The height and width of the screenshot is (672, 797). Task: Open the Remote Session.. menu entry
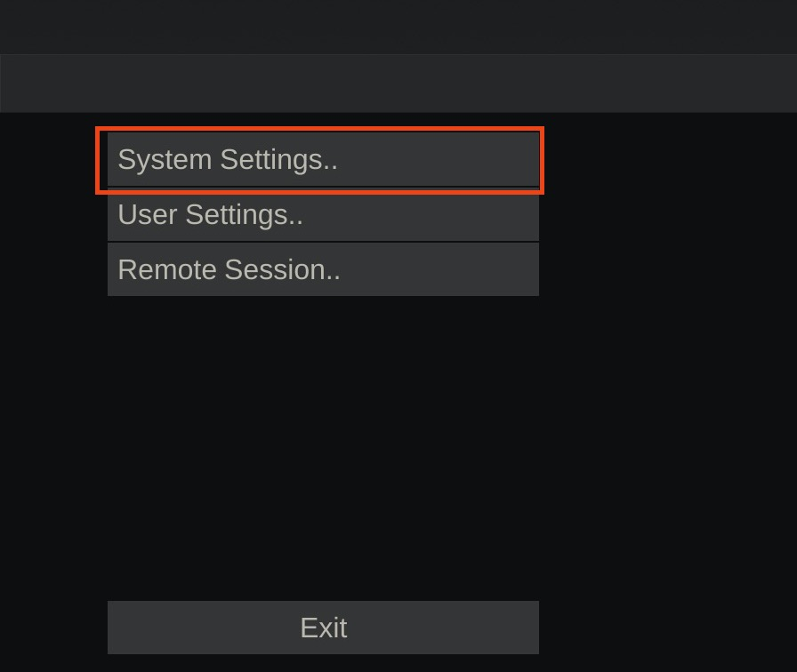point(323,269)
